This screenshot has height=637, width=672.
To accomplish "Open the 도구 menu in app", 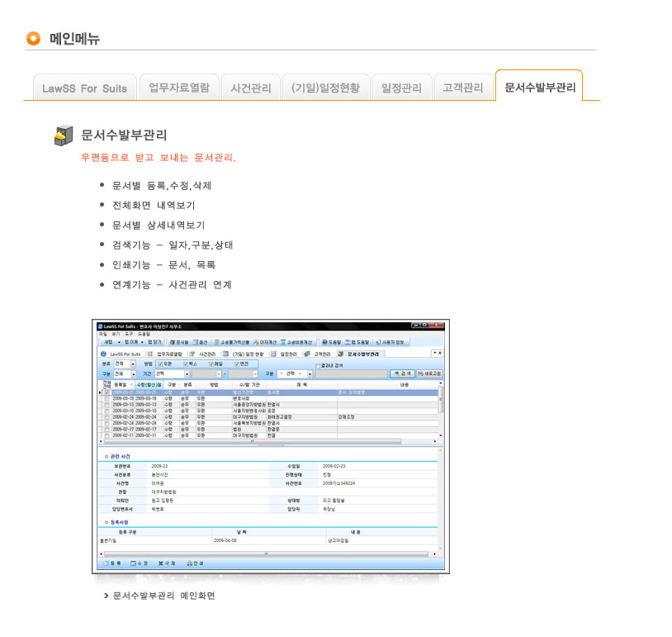I will coord(129,334).
